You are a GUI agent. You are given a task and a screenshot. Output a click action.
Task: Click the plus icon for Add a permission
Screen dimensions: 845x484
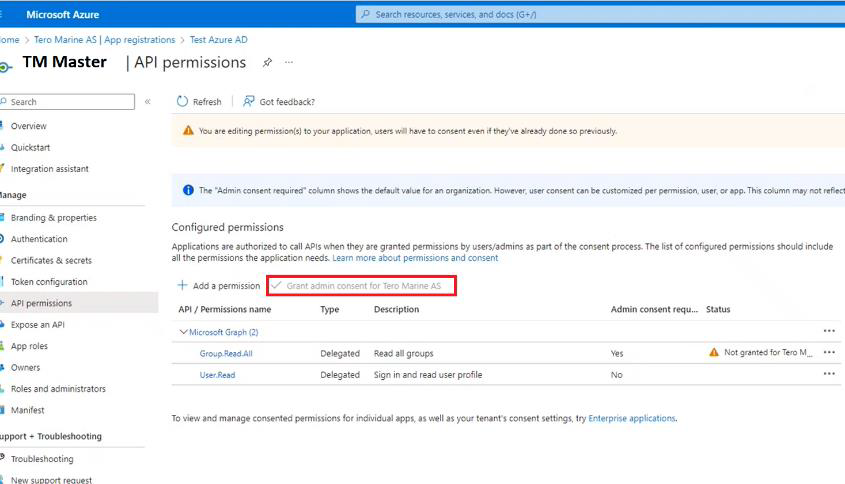tap(182, 286)
